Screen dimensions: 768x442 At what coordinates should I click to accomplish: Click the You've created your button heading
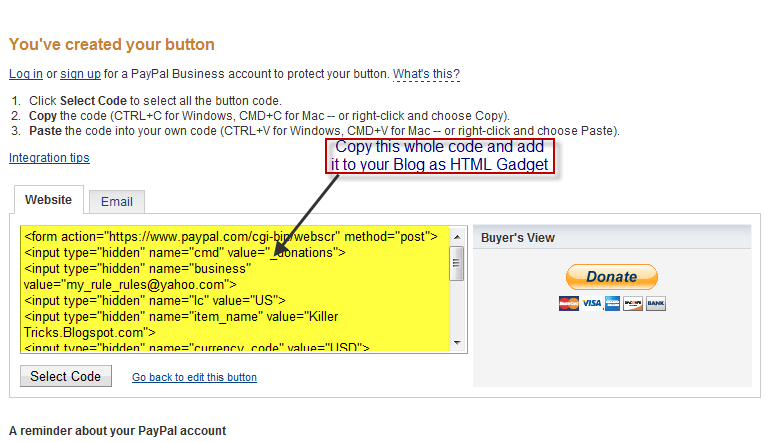pos(112,45)
